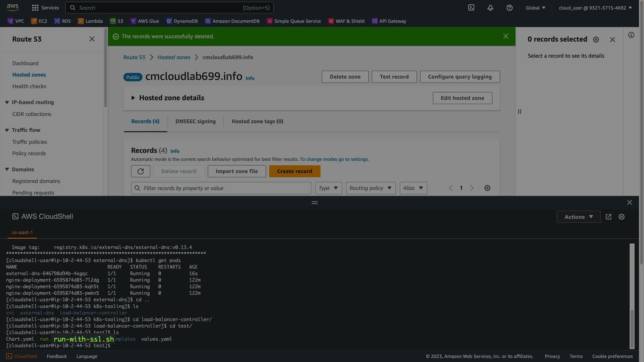Open the notifications bell
644x362 pixels.
490,8
